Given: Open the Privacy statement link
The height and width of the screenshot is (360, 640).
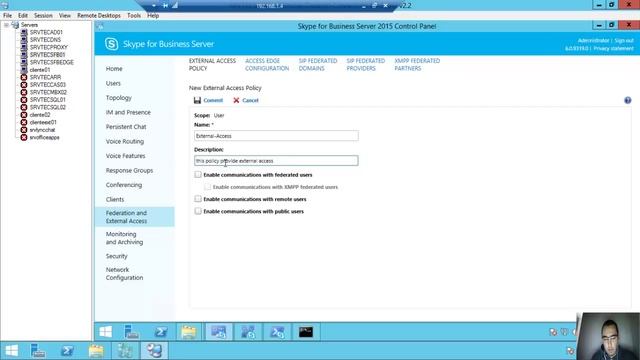Looking at the screenshot, I should (x=613, y=49).
